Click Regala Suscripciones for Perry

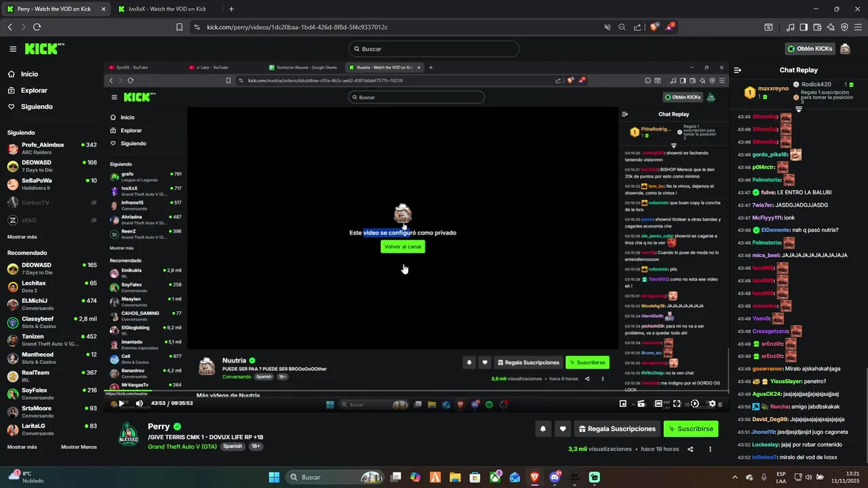[x=617, y=429]
